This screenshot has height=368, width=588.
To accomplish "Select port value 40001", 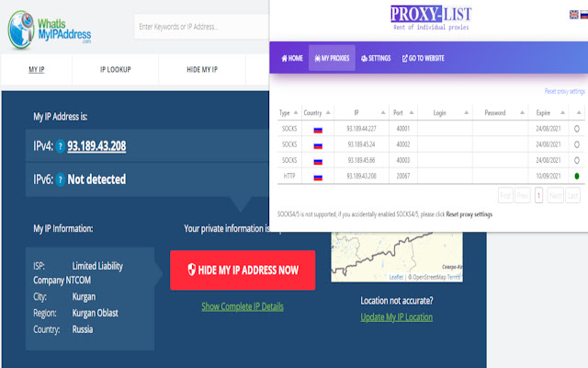I will point(403,129).
